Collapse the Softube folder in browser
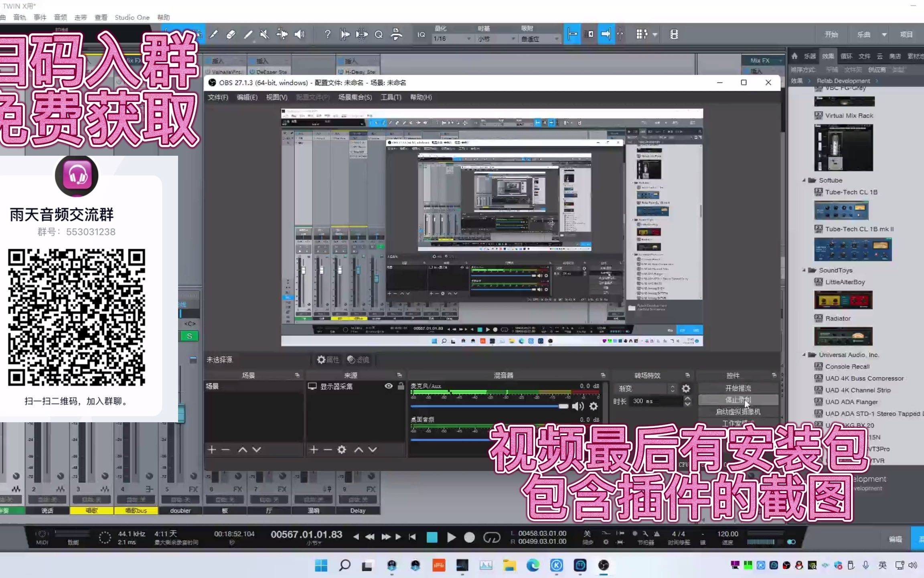This screenshot has height=578, width=924. click(x=804, y=180)
